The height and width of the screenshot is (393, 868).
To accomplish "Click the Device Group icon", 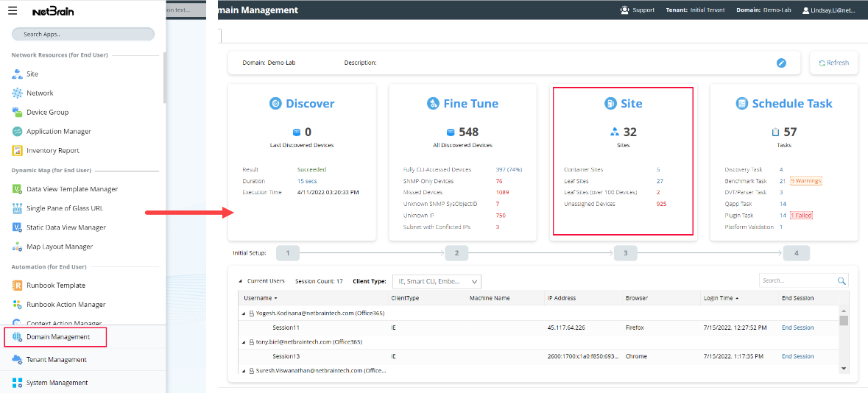I will [17, 113].
